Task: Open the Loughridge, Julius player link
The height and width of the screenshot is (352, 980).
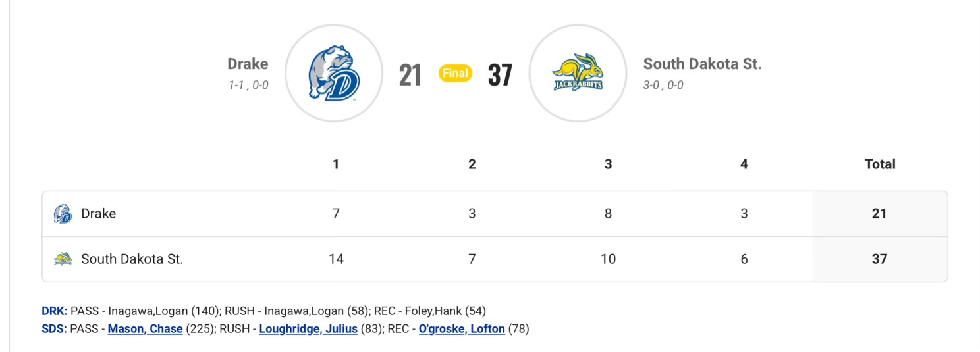Action: pyautogui.click(x=308, y=328)
